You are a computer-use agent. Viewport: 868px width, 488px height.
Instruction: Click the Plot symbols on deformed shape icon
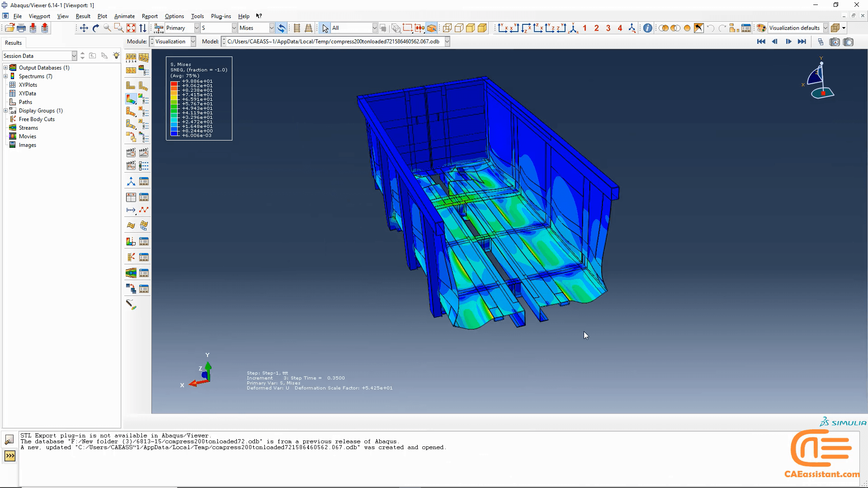[131, 112]
